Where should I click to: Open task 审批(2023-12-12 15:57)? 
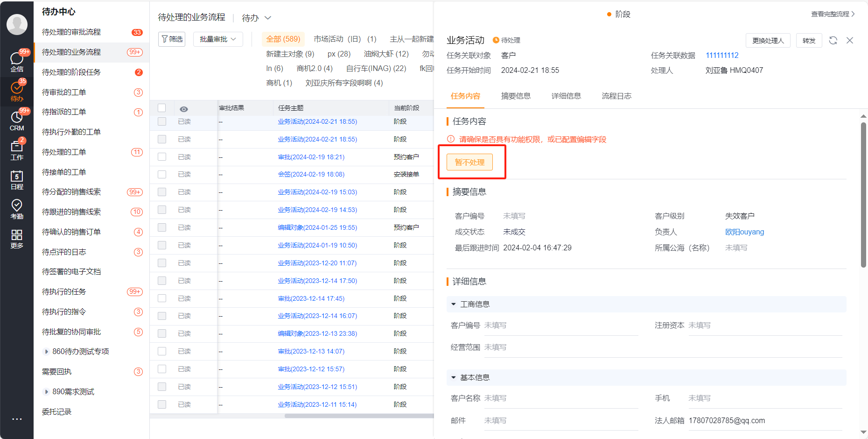pos(311,369)
